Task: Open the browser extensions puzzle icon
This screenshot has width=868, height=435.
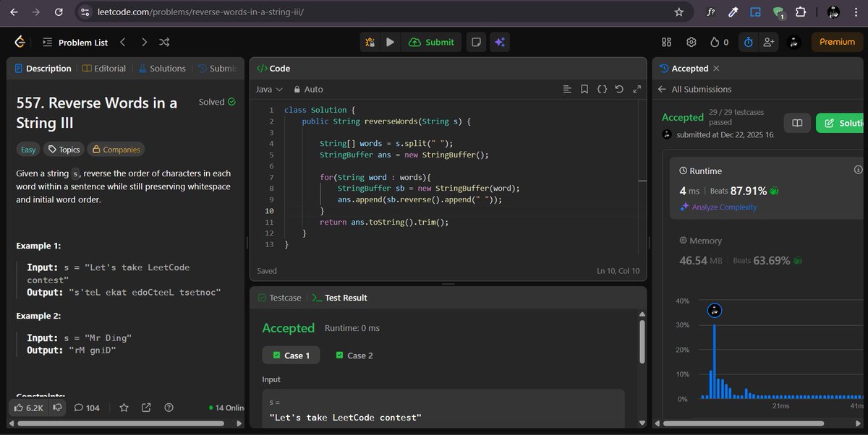Action: (801, 12)
